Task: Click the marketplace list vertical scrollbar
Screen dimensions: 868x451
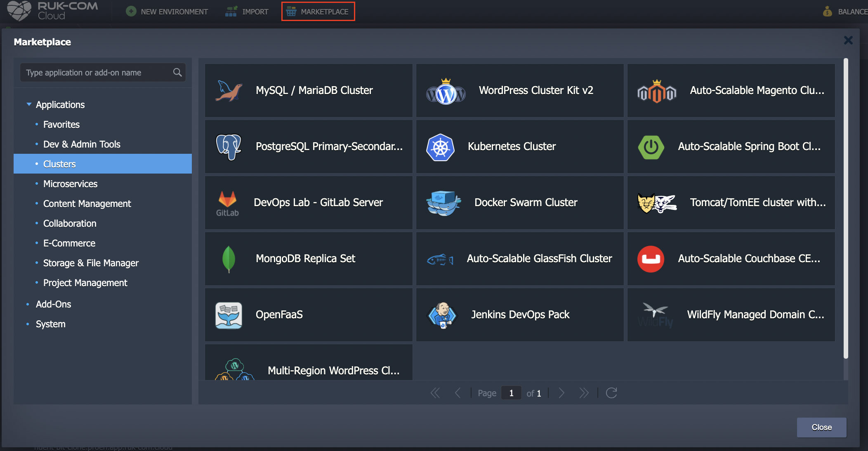Action: click(846, 209)
